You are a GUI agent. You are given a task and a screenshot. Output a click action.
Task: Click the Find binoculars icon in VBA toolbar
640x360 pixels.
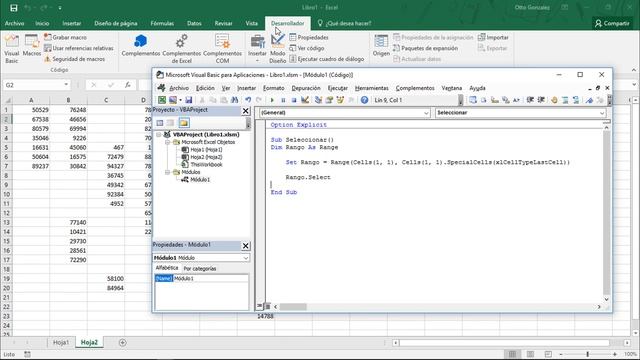(x=234, y=100)
